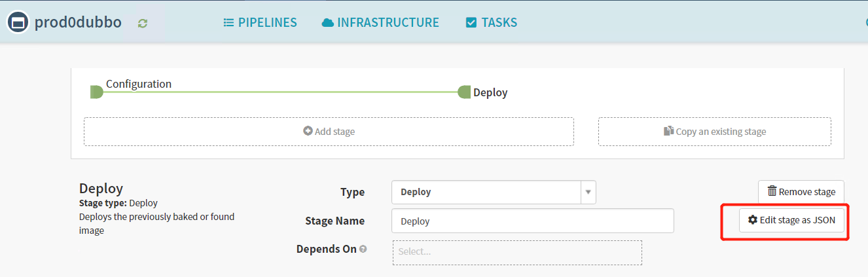Click the Configuration label in pipeline graph
This screenshot has height=277, width=868.
(x=139, y=84)
